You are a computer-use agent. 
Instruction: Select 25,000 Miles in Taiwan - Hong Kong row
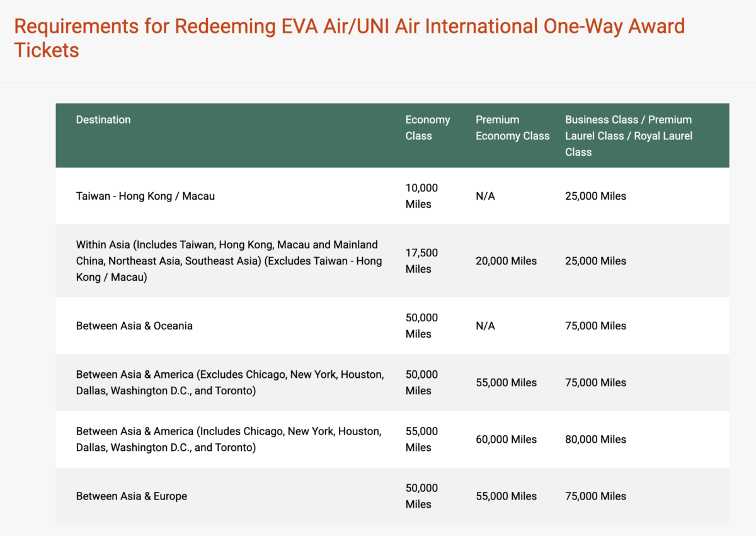[595, 197]
